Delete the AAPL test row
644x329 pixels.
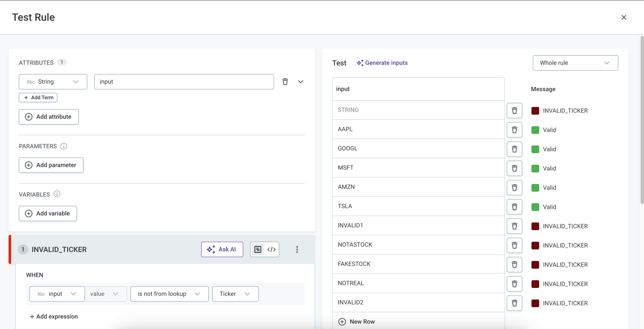click(514, 130)
